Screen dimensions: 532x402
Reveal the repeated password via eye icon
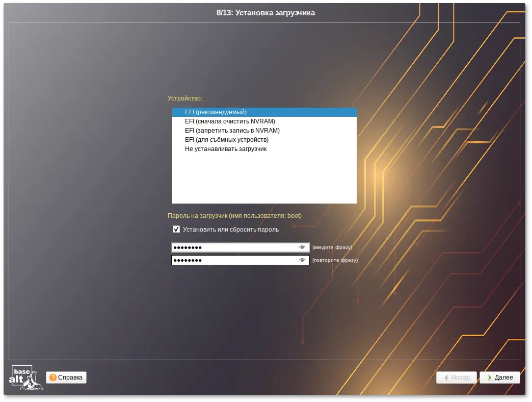[302, 260]
